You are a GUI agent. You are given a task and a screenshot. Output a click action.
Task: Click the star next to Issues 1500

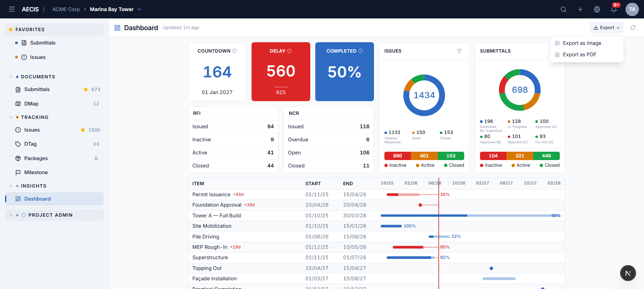83,130
